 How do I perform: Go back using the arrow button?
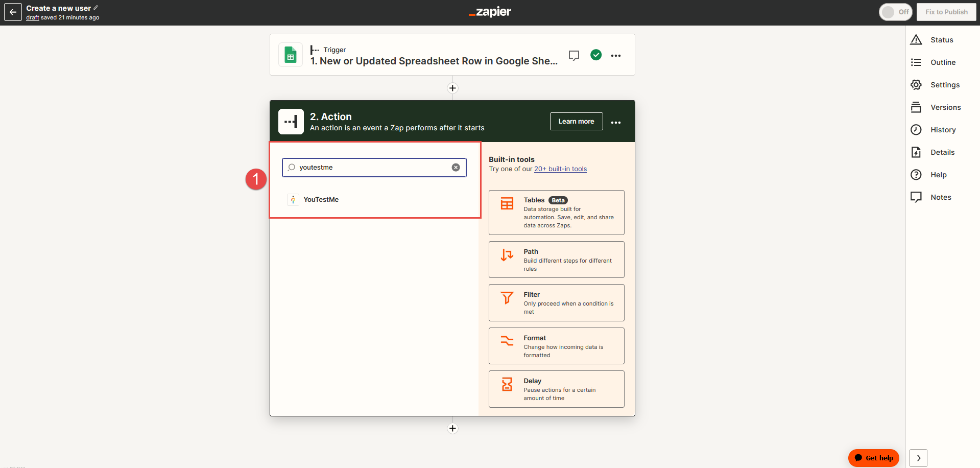[13, 12]
